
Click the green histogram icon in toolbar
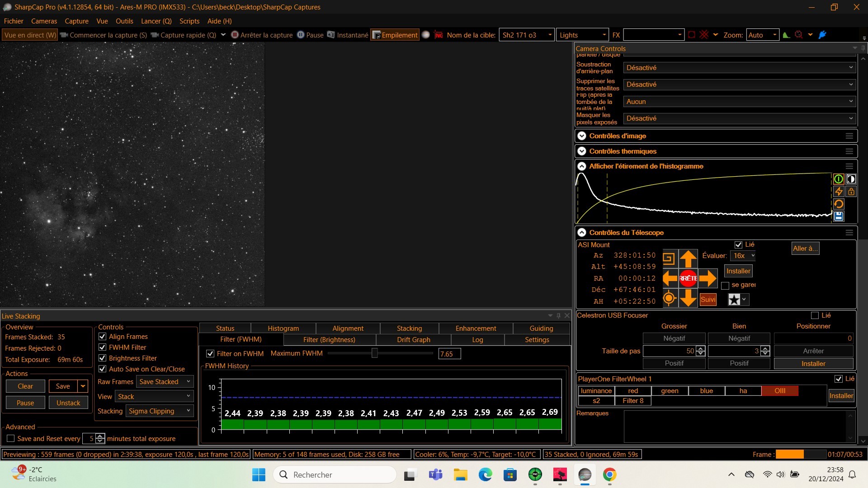click(x=787, y=35)
